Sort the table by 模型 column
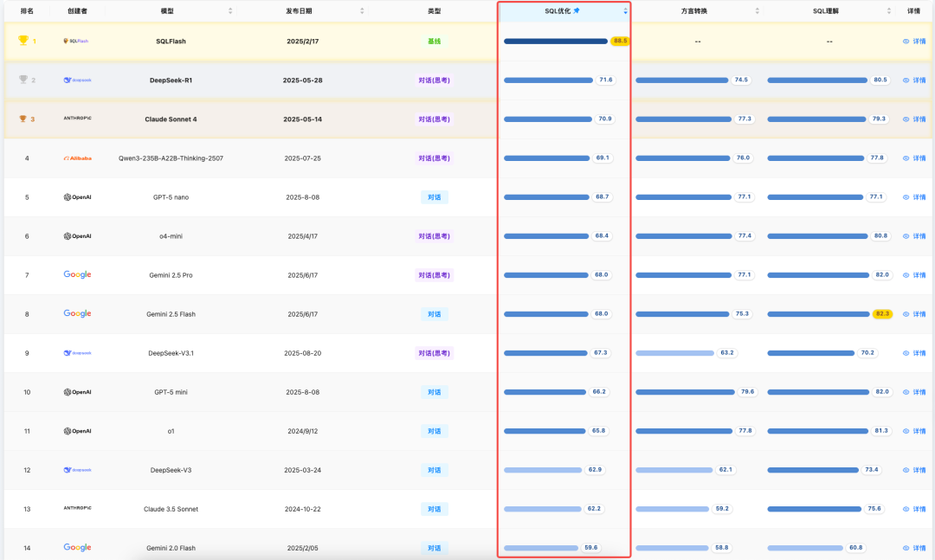 pos(230,10)
